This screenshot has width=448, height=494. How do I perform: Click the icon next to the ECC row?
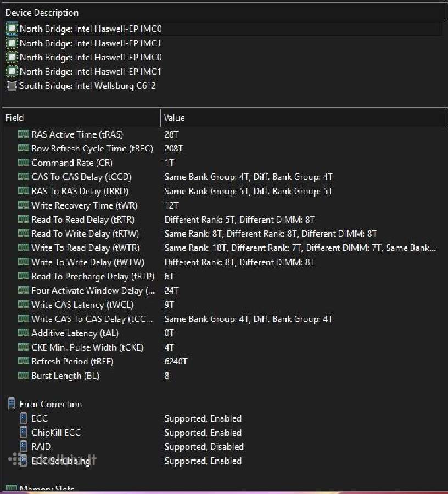(x=24, y=418)
